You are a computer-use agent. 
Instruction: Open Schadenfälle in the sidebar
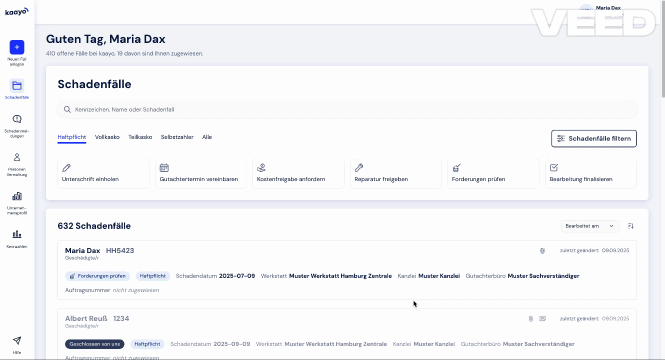pos(17,89)
